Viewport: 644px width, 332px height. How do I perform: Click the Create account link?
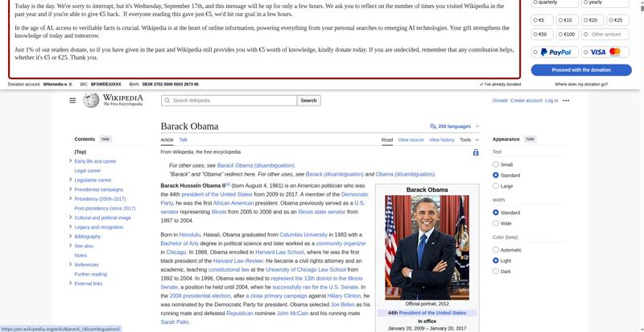(526, 101)
